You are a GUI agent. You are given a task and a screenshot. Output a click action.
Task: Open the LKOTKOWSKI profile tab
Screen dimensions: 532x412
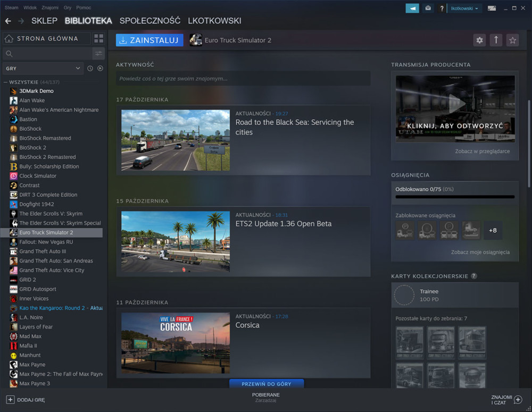tap(215, 21)
